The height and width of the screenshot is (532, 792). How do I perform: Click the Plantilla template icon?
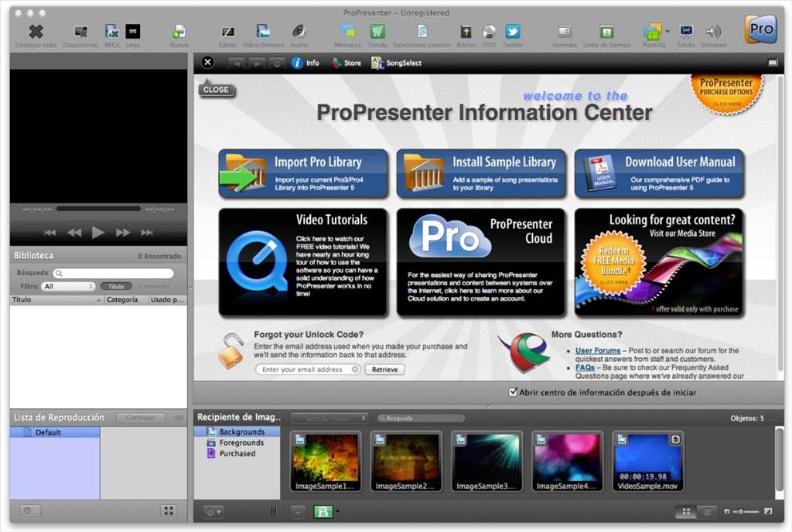[x=652, y=32]
